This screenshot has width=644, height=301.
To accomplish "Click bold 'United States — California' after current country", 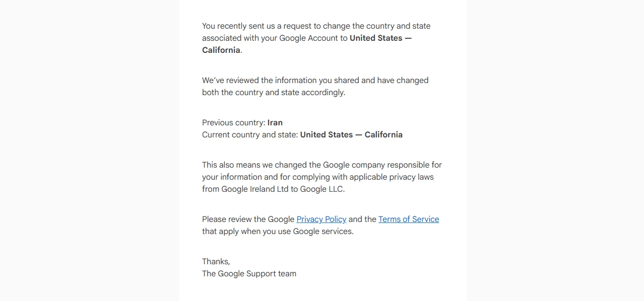I will (351, 134).
